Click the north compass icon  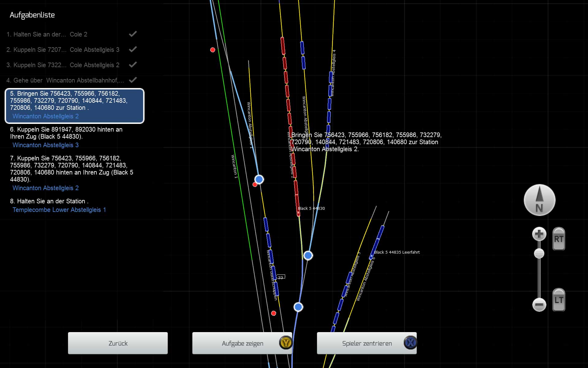tap(539, 200)
